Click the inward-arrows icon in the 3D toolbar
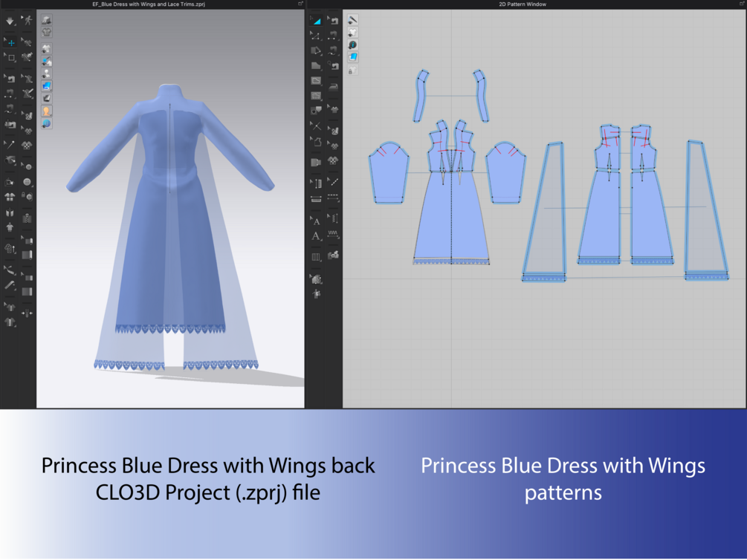Viewport: 747px width, 560px height. click(28, 313)
